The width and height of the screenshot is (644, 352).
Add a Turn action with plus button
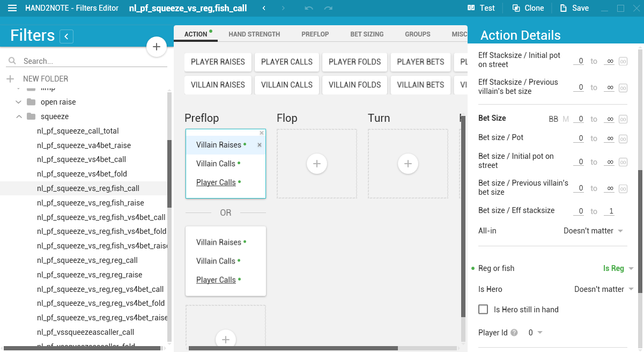pyautogui.click(x=408, y=164)
